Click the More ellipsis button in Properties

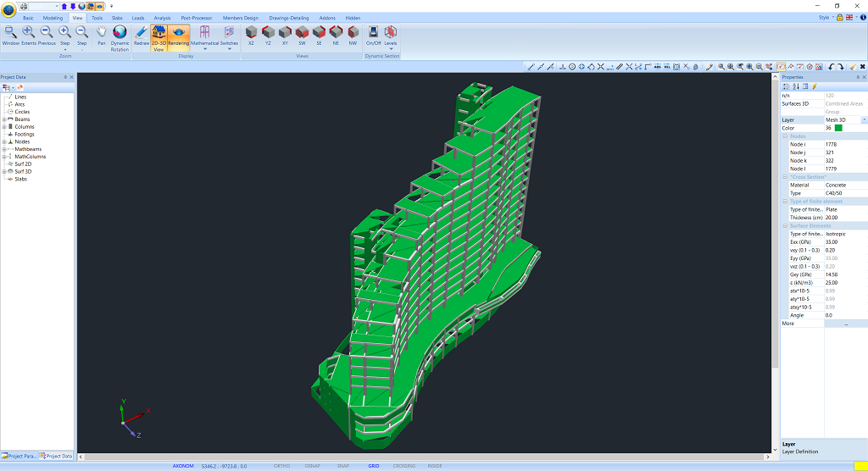tap(845, 324)
